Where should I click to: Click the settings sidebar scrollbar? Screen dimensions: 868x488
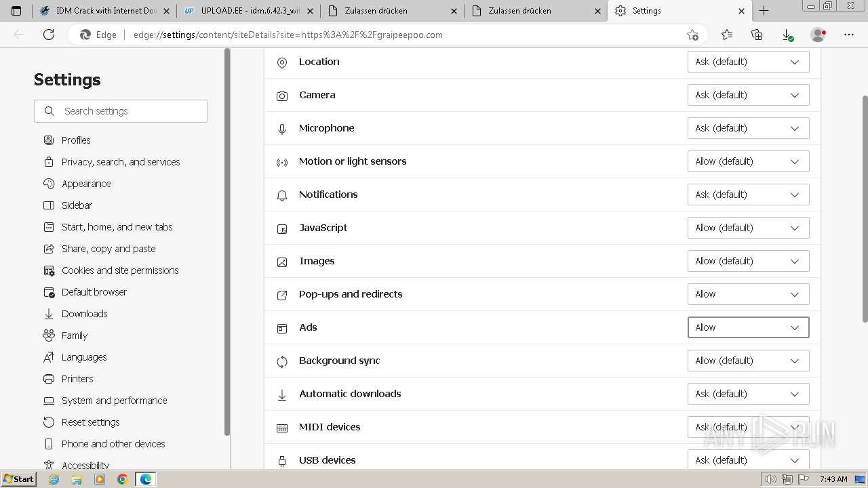pos(227,242)
